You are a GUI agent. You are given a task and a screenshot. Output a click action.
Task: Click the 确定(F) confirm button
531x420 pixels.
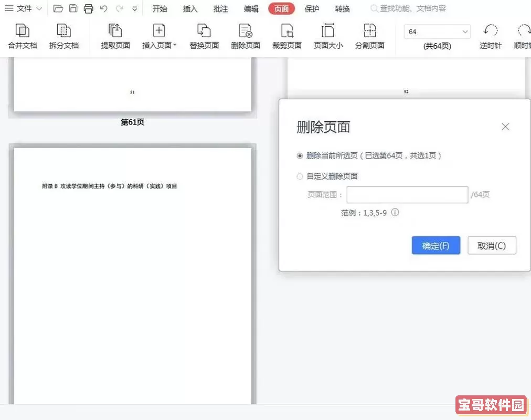coord(436,245)
